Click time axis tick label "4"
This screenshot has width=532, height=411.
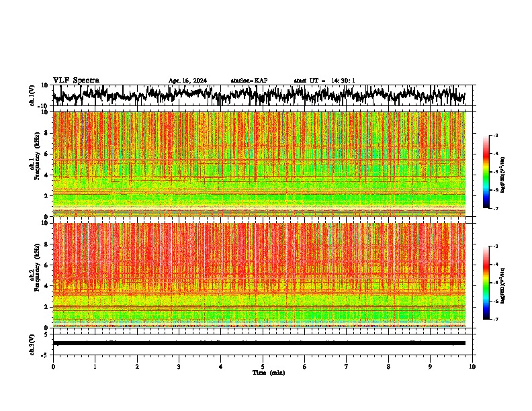point(220,367)
